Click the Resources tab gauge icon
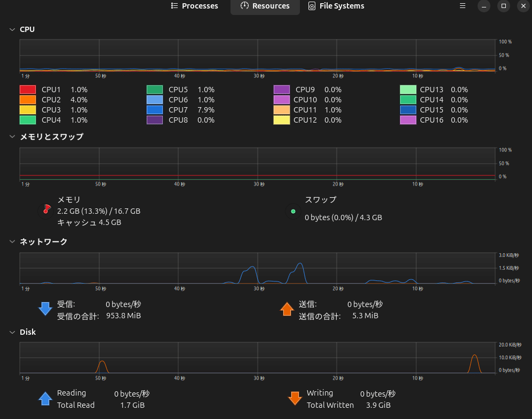532x419 pixels. pos(244,5)
